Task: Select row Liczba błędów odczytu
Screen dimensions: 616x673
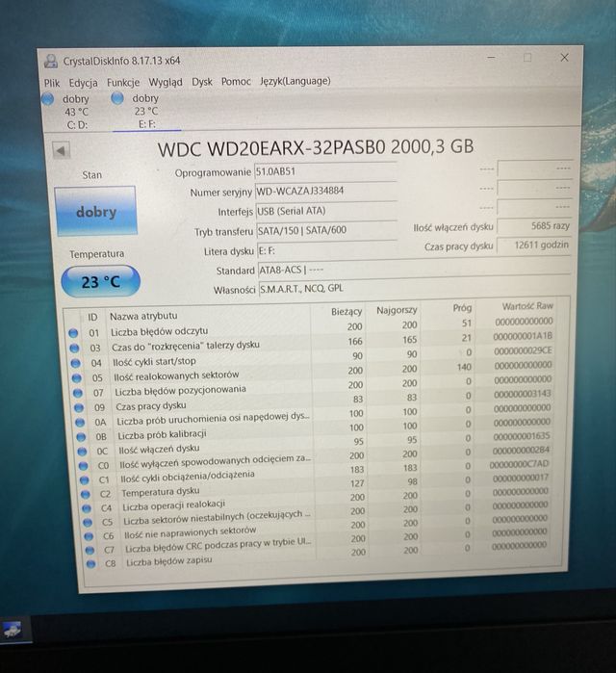Action: pyautogui.click(x=311, y=327)
